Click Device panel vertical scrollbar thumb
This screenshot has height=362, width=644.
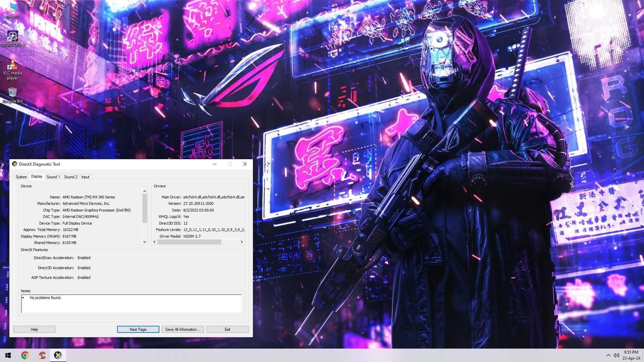145,208
